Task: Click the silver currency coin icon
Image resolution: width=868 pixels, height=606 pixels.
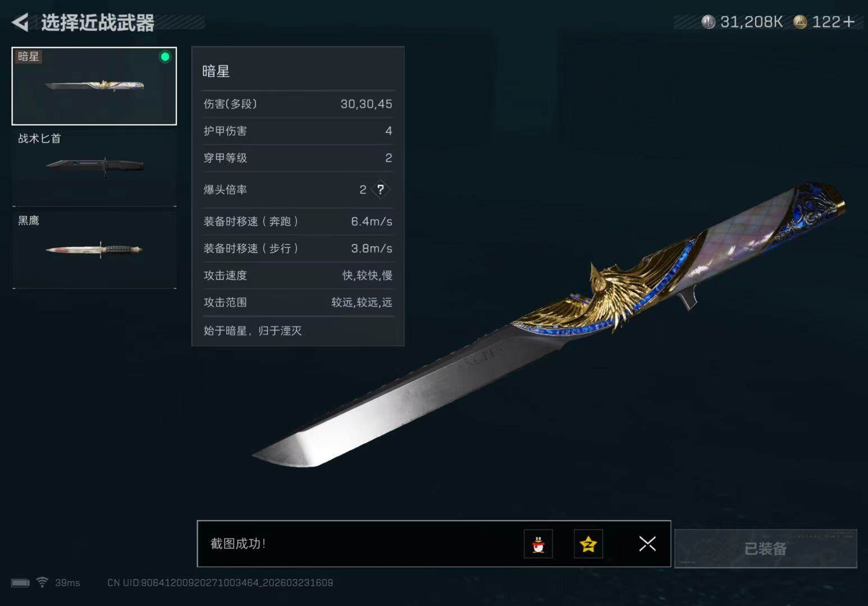Action: pos(709,22)
